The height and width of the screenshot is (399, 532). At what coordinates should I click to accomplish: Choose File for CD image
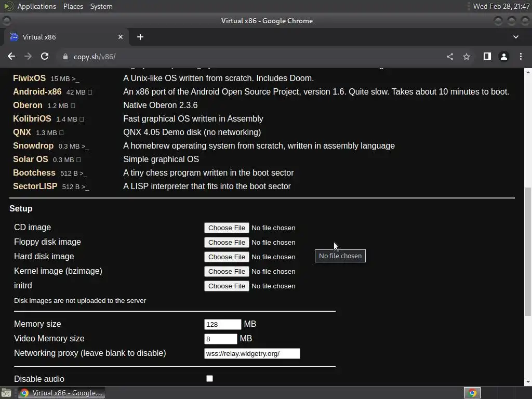click(227, 228)
